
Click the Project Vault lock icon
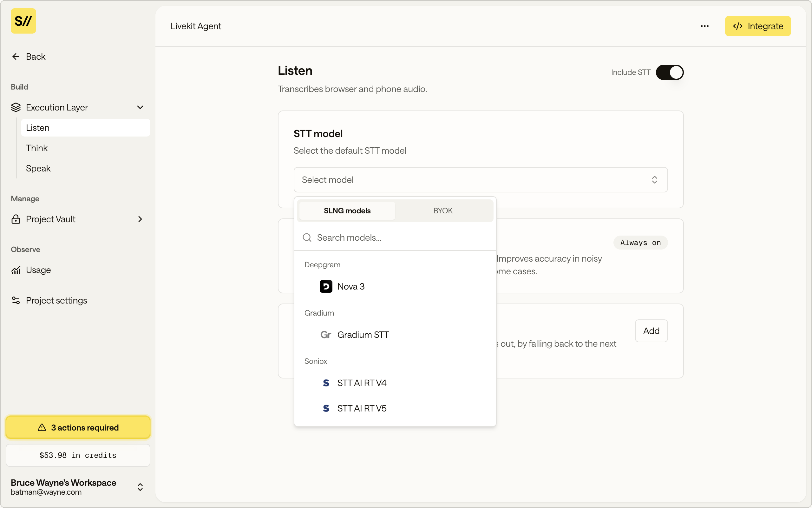(x=16, y=219)
